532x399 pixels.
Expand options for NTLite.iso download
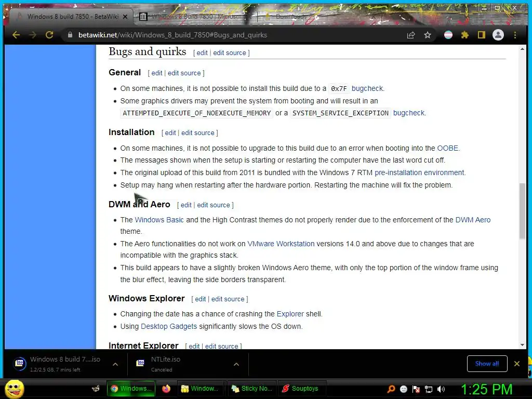pos(236,364)
